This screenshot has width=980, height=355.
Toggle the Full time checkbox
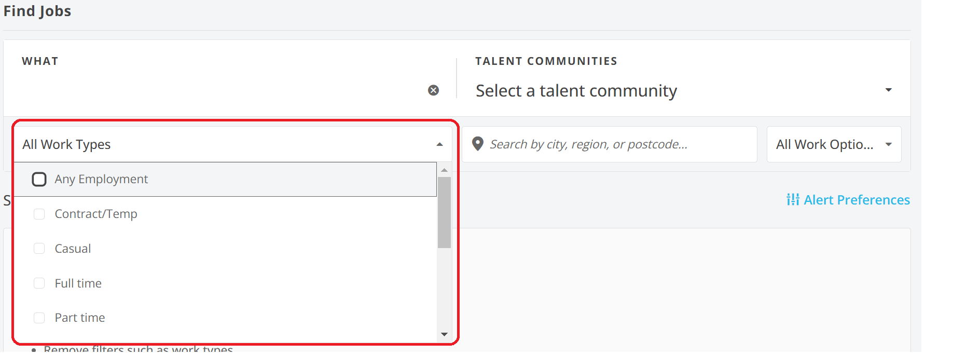pyautogui.click(x=39, y=283)
